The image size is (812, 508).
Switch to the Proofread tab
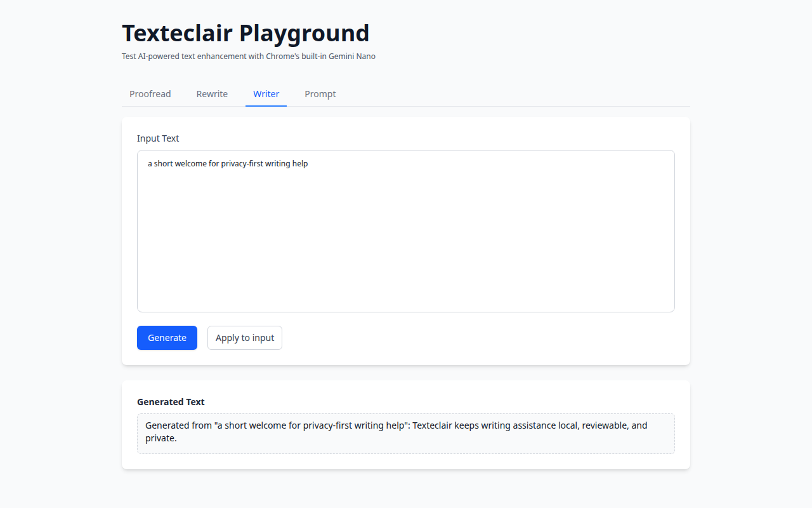[150, 94]
